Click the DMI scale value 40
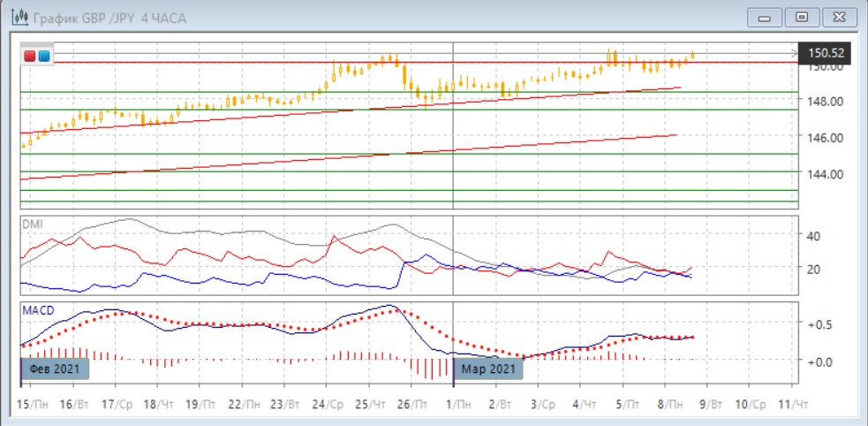The width and height of the screenshot is (868, 426). [x=814, y=236]
